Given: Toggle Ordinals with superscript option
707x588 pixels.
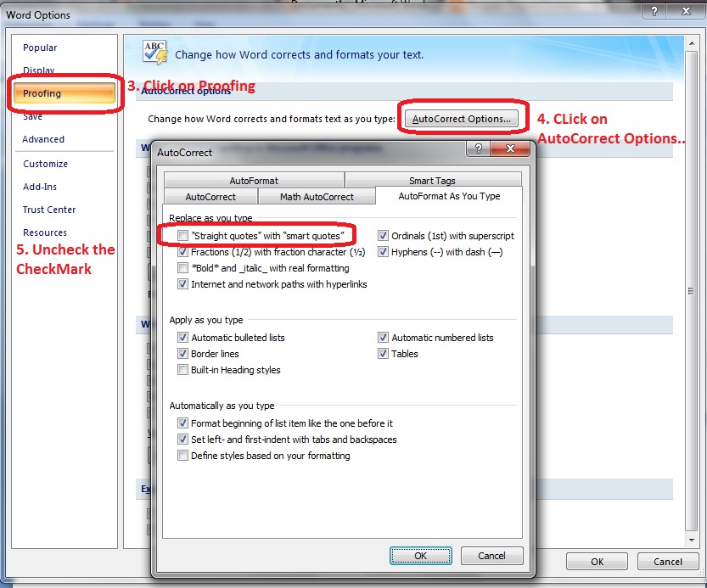Looking at the screenshot, I should pos(384,235).
